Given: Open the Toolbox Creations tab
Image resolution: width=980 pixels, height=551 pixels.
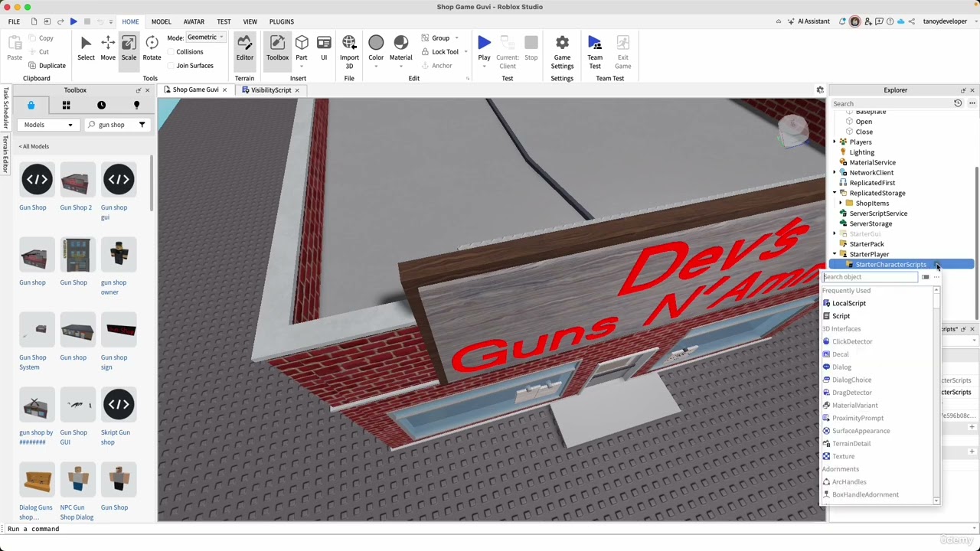Looking at the screenshot, I should click(x=136, y=106).
